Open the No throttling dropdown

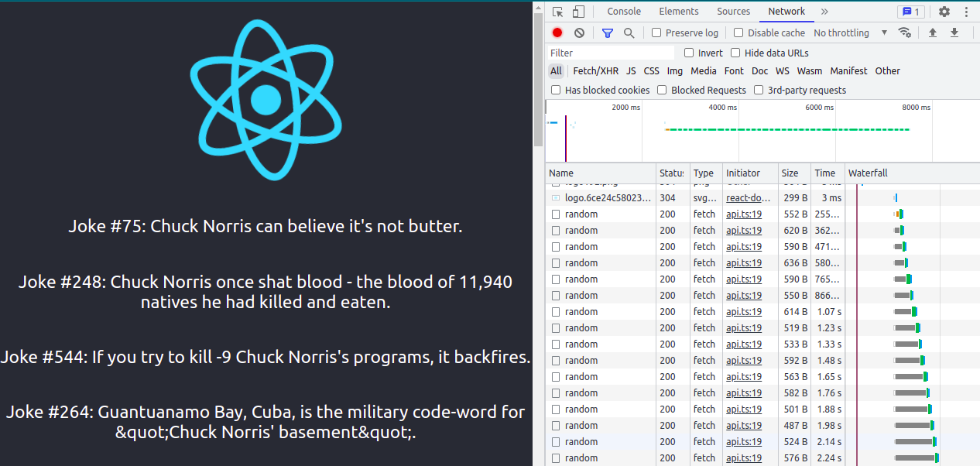851,33
